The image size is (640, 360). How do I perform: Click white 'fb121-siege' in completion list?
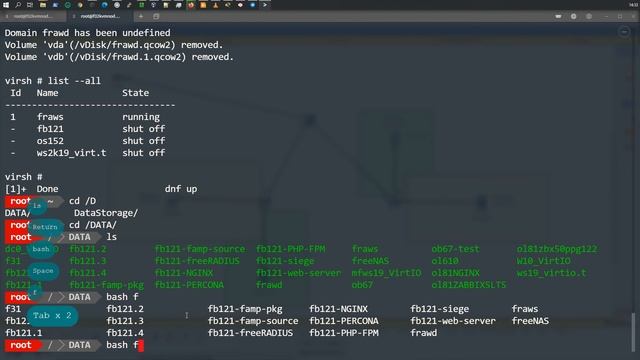440,309
